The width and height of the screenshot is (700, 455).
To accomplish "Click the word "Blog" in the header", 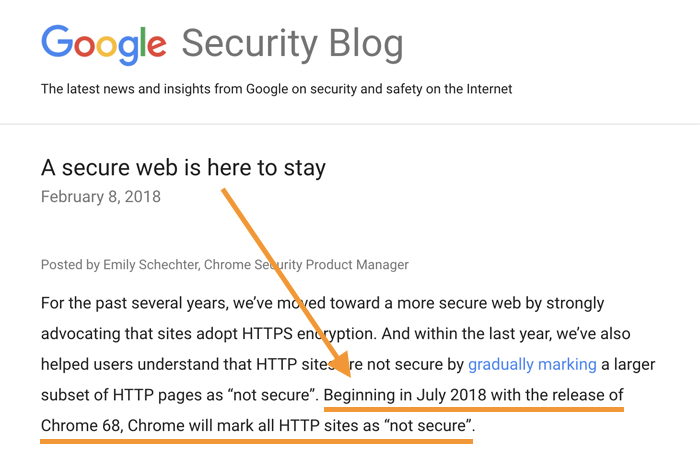I will click(x=366, y=45).
